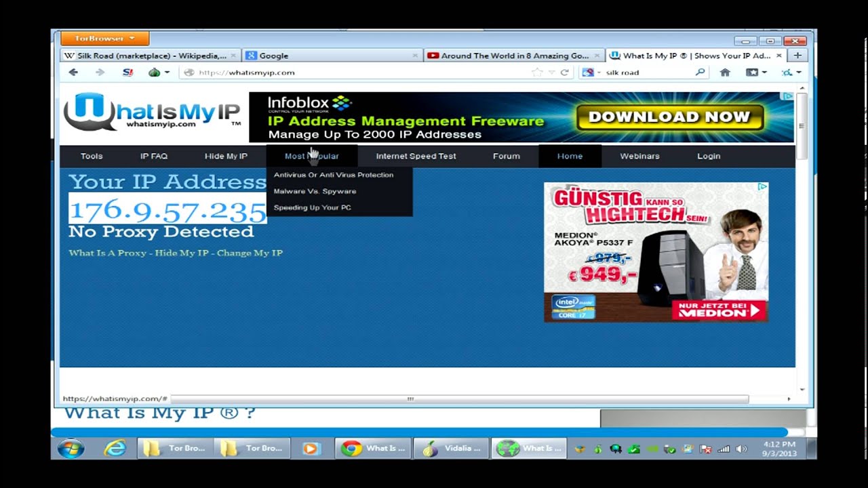Open the URL history dropdown arrow
The width and height of the screenshot is (868, 488).
(x=552, y=73)
